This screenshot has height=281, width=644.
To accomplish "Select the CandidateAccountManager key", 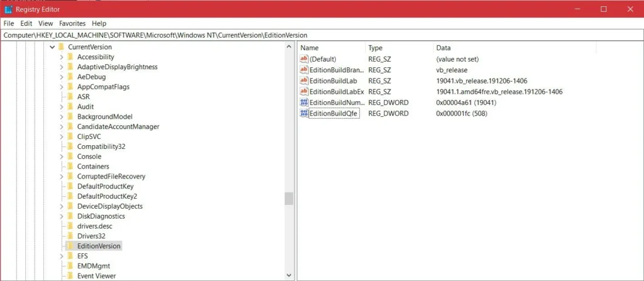I will pos(118,126).
